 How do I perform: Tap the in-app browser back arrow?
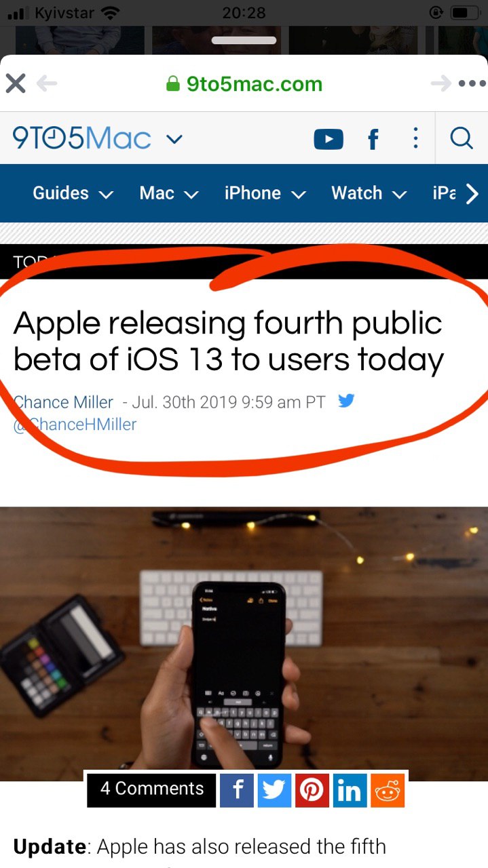click(x=47, y=84)
